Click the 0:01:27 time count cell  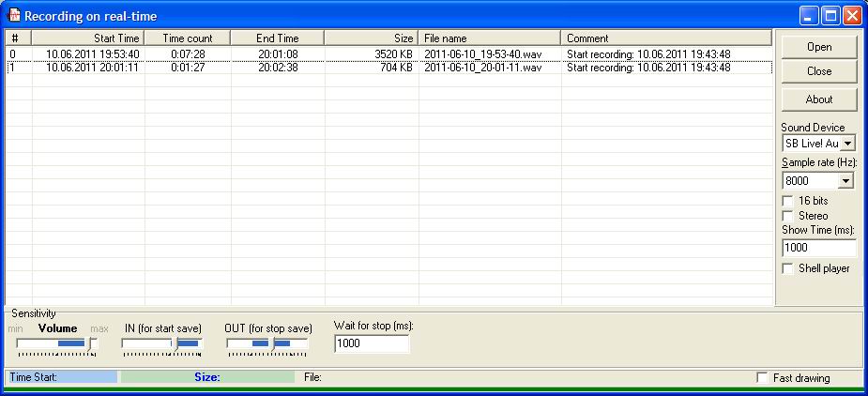point(188,68)
